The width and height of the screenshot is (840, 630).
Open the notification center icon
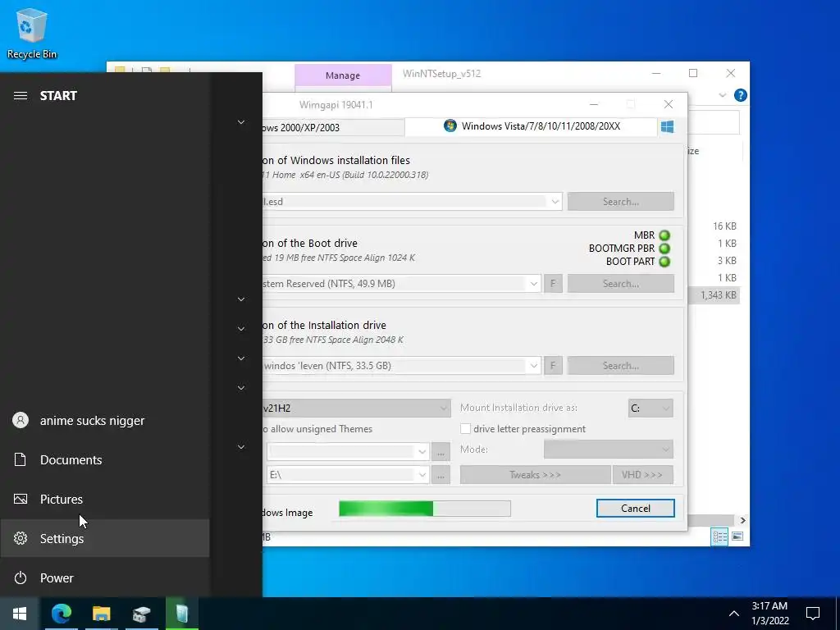point(813,614)
